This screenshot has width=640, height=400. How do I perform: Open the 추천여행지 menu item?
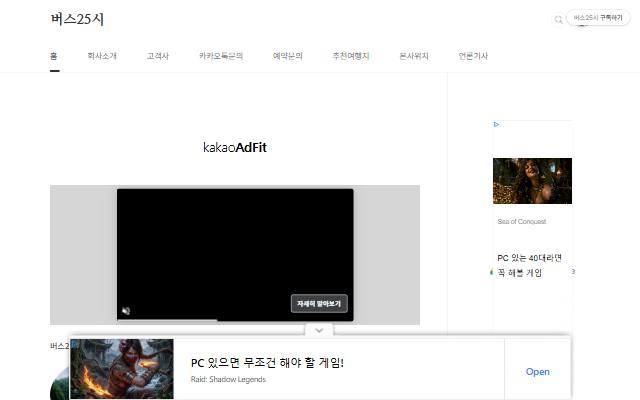(351, 56)
